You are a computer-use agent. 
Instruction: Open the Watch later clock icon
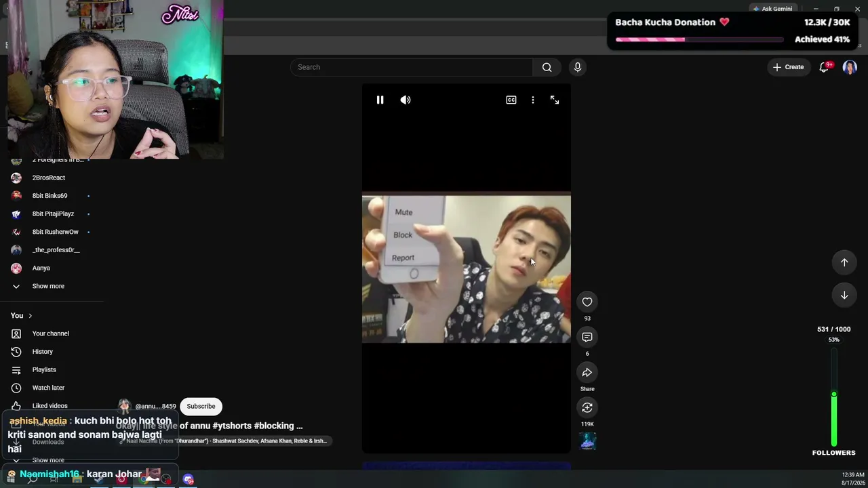click(16, 388)
